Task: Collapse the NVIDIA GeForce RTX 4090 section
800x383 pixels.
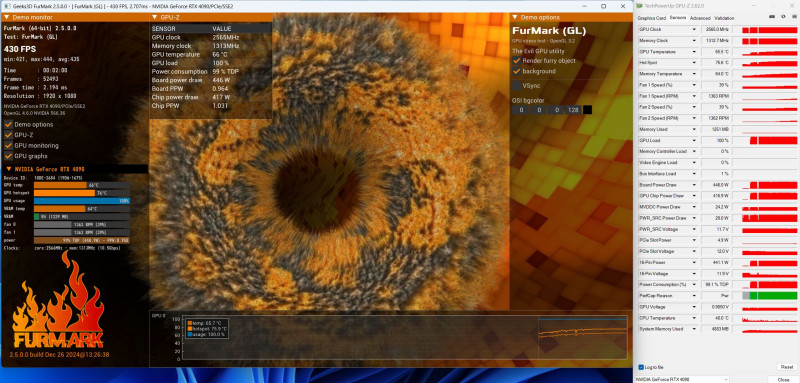Action: (9, 169)
